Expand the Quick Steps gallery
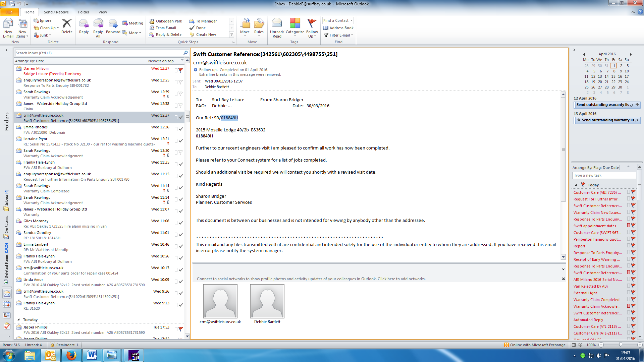Image resolution: width=644 pixels, height=362 pixels. click(231, 35)
